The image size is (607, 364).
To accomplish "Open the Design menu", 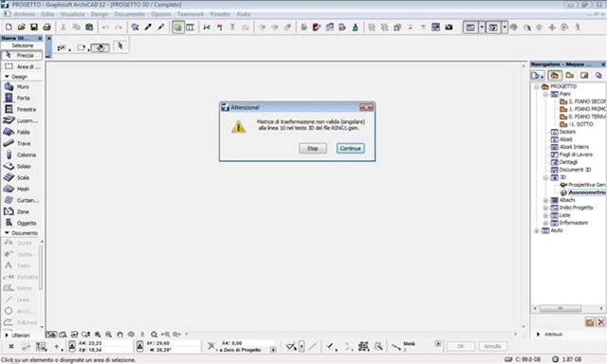I will click(x=100, y=14).
